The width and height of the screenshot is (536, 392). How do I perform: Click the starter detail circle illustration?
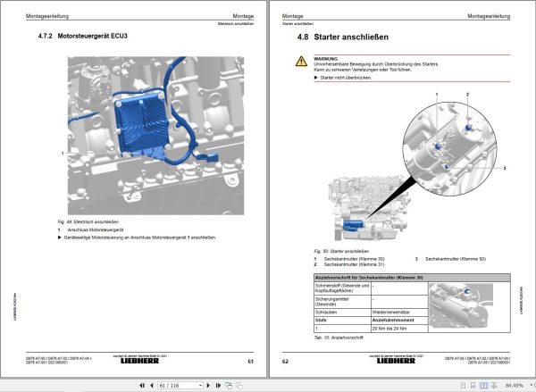450,148
